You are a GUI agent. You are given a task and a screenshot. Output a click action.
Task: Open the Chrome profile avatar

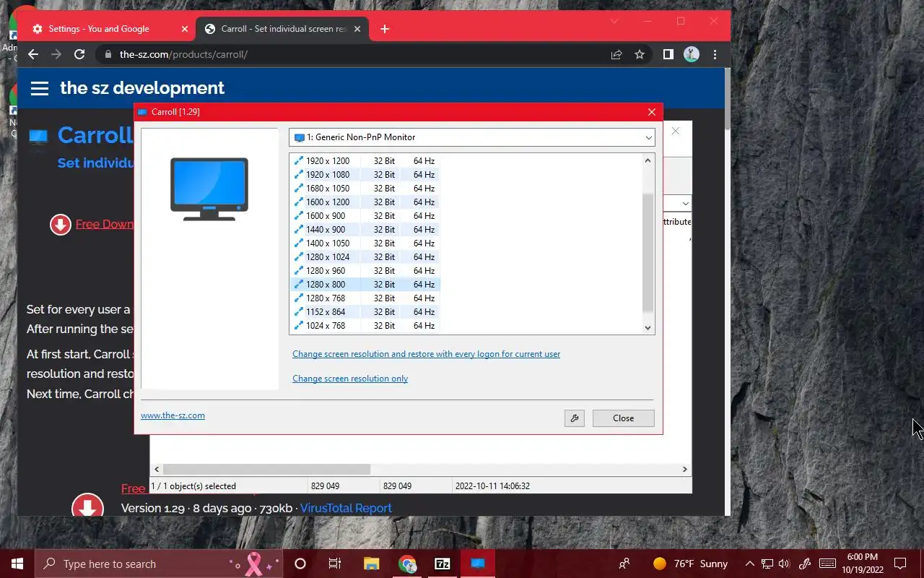tap(692, 54)
